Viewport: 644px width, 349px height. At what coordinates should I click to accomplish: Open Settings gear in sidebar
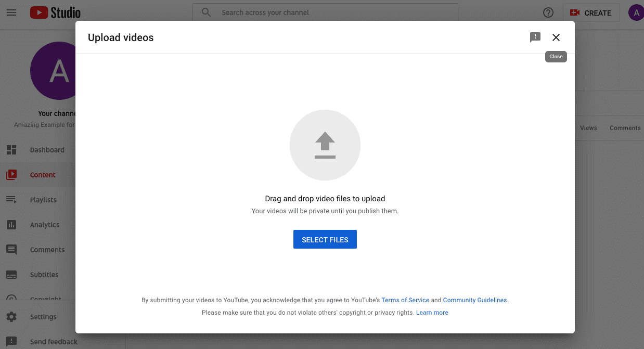pos(11,317)
